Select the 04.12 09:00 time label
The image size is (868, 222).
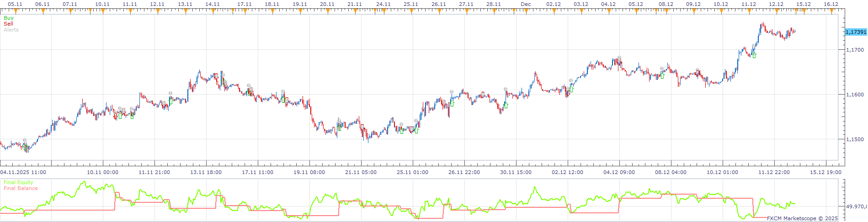[x=619, y=172]
